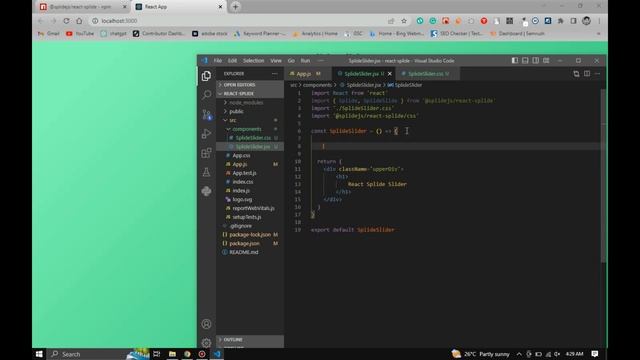
Task: Open the Go menu in VS Code
Action: (291, 60)
